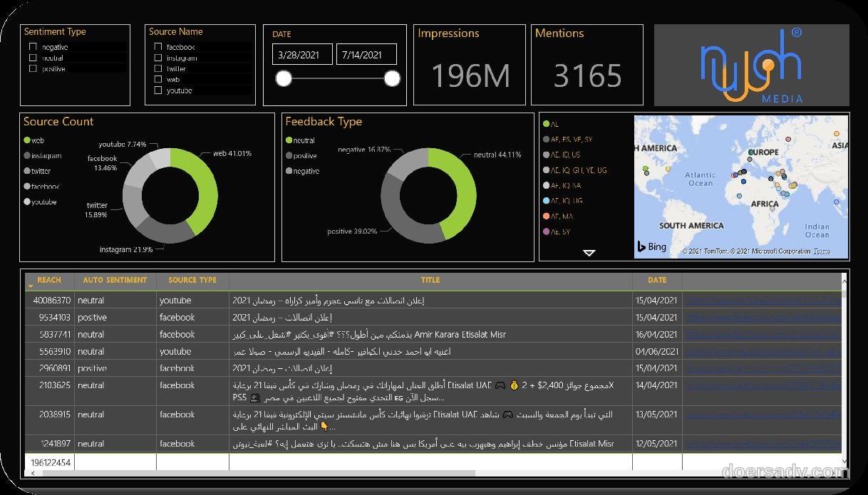The height and width of the screenshot is (495, 868).
Task: Sort table by TITLE column header
Action: (430, 281)
